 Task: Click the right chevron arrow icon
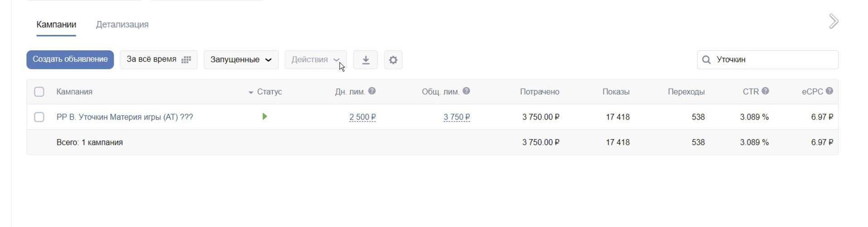point(834,21)
